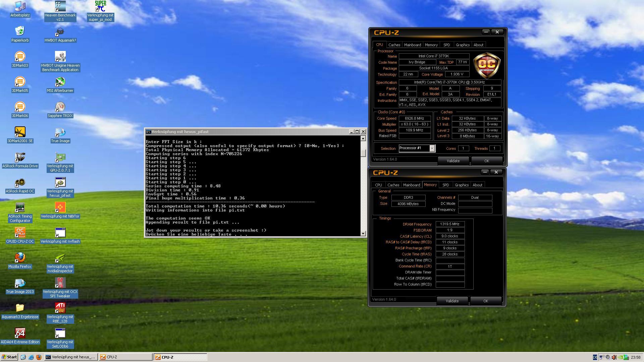This screenshot has height=362, width=644.
Task: Open About tab in upper CPU-Z window
Action: 478,45
